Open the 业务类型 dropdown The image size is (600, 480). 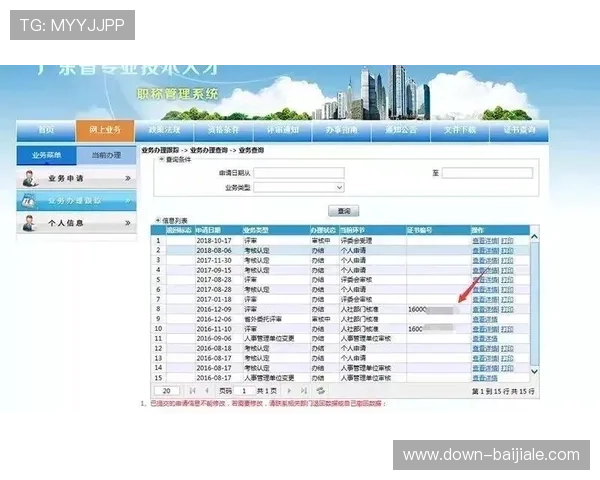click(x=299, y=188)
